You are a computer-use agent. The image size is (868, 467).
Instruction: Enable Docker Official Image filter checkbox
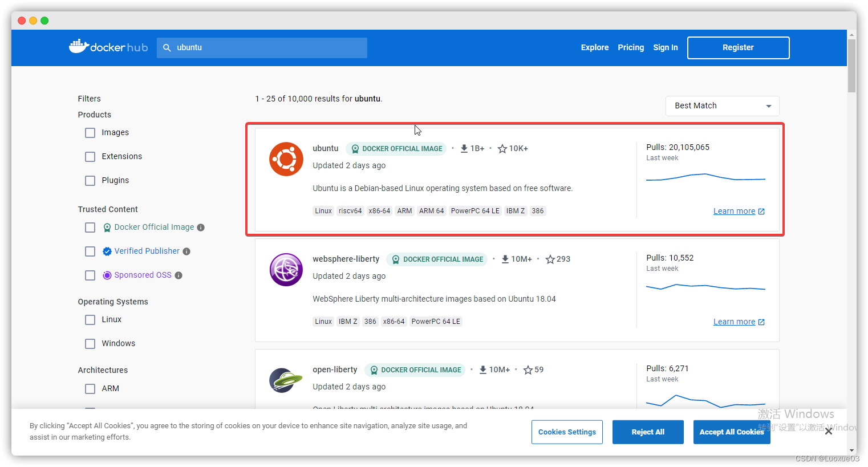[x=90, y=228]
